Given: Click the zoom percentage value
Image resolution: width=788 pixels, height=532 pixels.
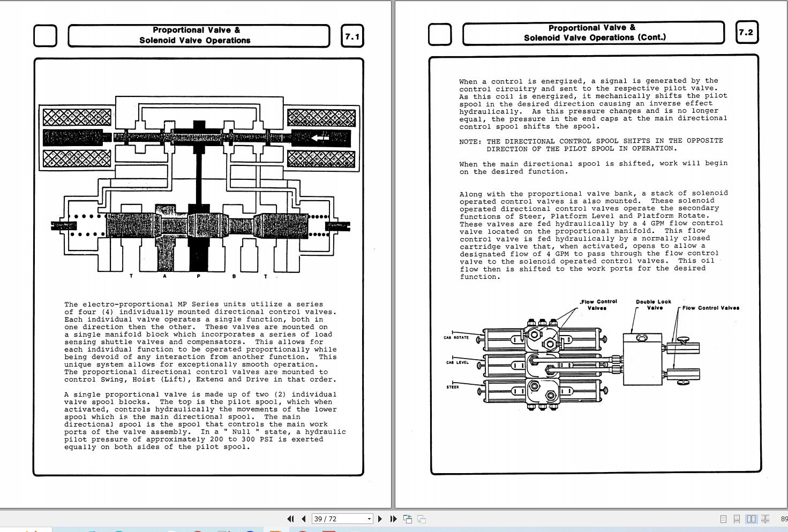Looking at the screenshot, I should (784, 519).
